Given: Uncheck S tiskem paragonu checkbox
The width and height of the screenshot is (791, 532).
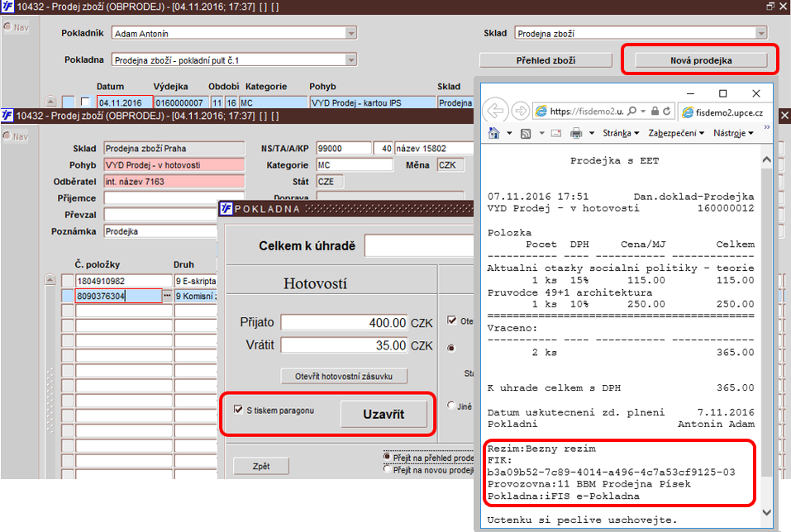Looking at the screenshot, I should tap(238, 410).
